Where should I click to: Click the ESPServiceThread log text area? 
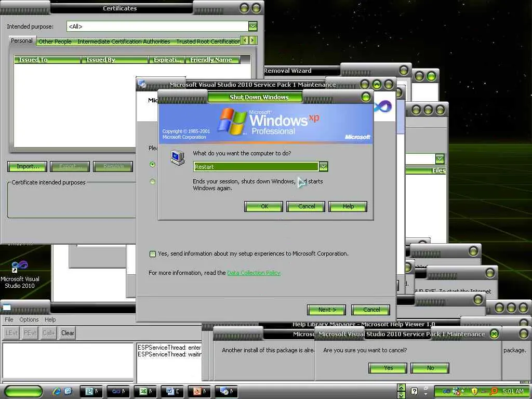point(169,362)
